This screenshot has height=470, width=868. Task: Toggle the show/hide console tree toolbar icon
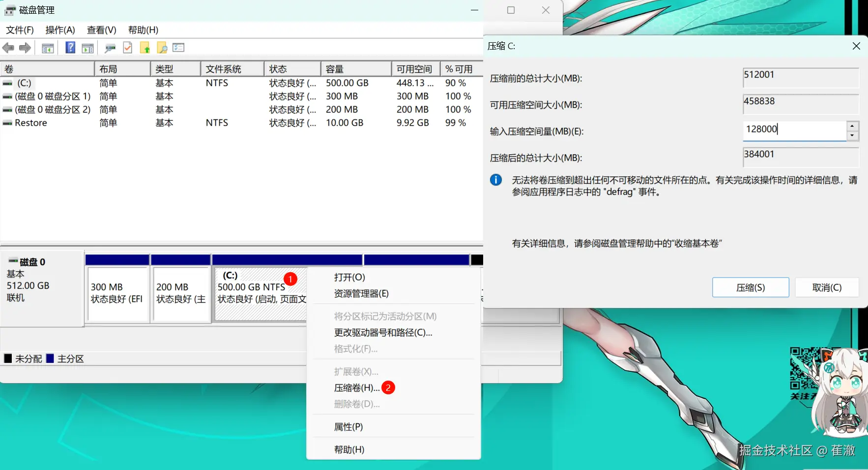coord(48,48)
